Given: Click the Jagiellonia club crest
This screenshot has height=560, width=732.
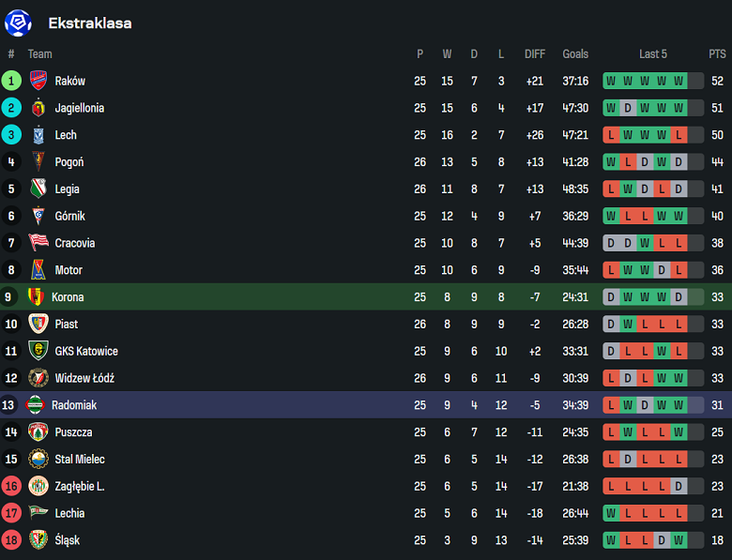Looking at the screenshot, I should 38,108.
